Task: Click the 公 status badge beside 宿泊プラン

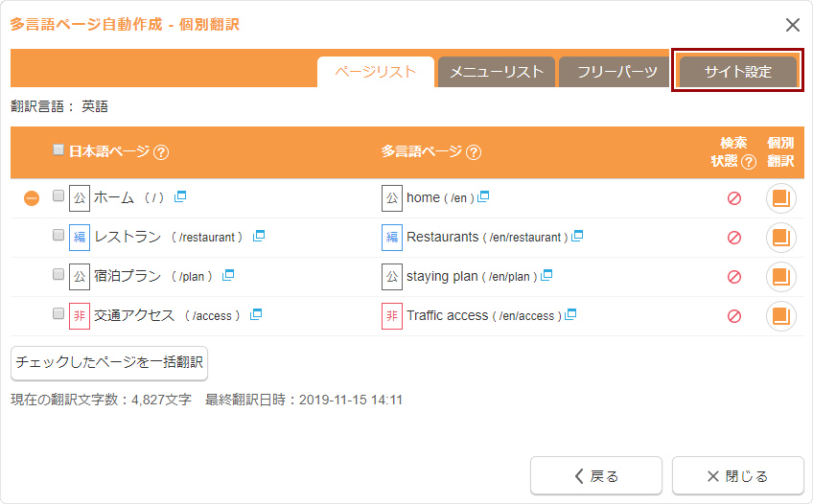Action: [x=80, y=277]
